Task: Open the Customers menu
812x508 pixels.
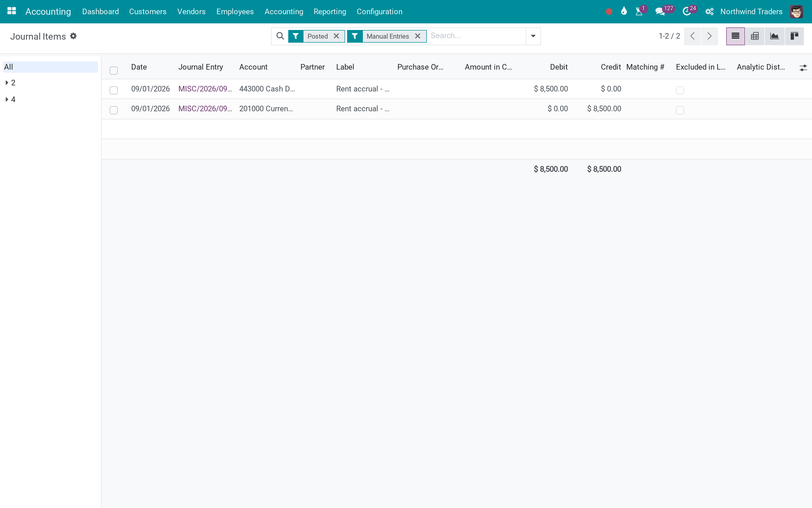Action: (x=148, y=11)
